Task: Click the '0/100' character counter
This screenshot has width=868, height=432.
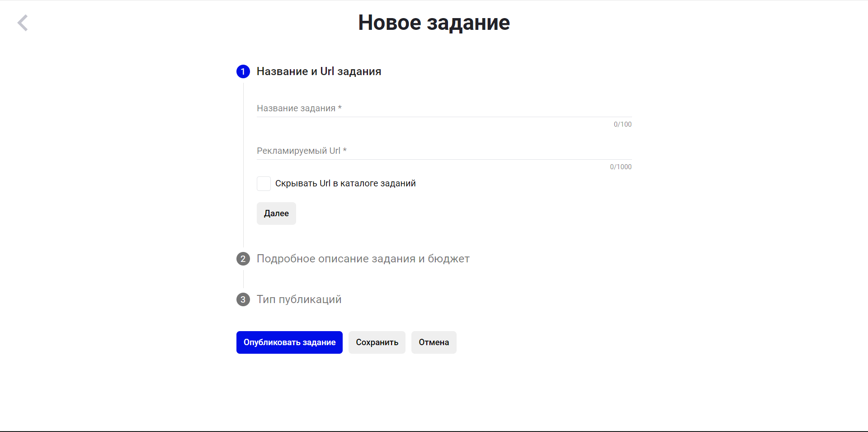Action: (x=623, y=124)
